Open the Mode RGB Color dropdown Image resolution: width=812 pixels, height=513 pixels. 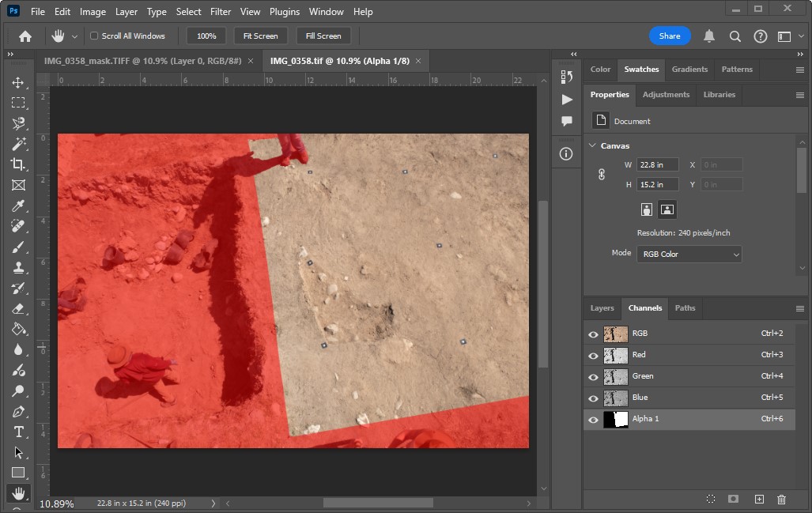[x=689, y=255]
